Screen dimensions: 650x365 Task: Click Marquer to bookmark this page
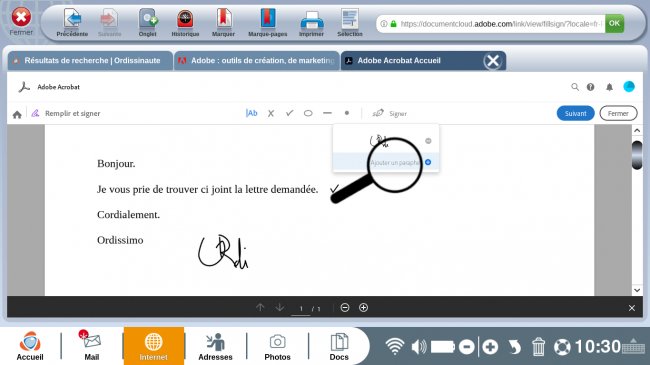click(x=223, y=23)
